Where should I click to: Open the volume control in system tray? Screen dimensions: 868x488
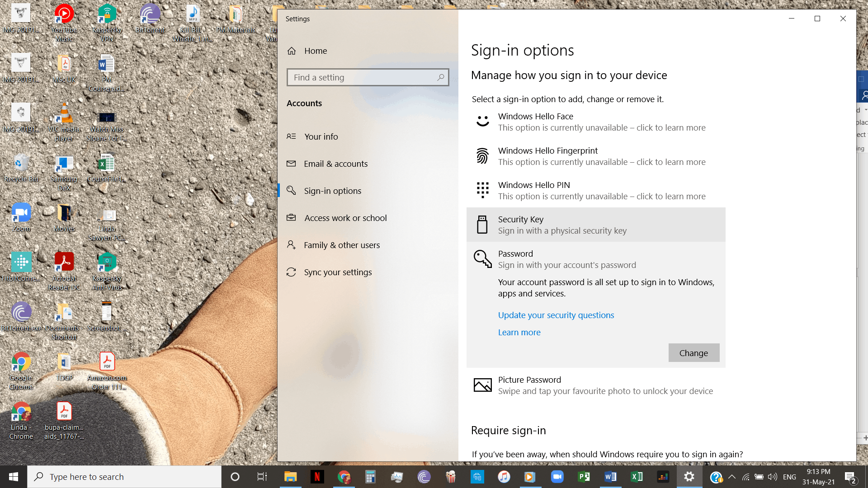coord(772,477)
